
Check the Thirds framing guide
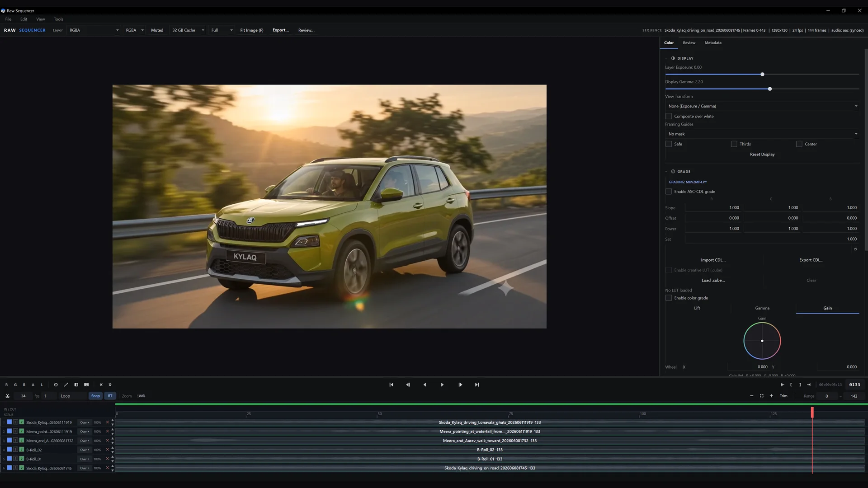[734, 144]
